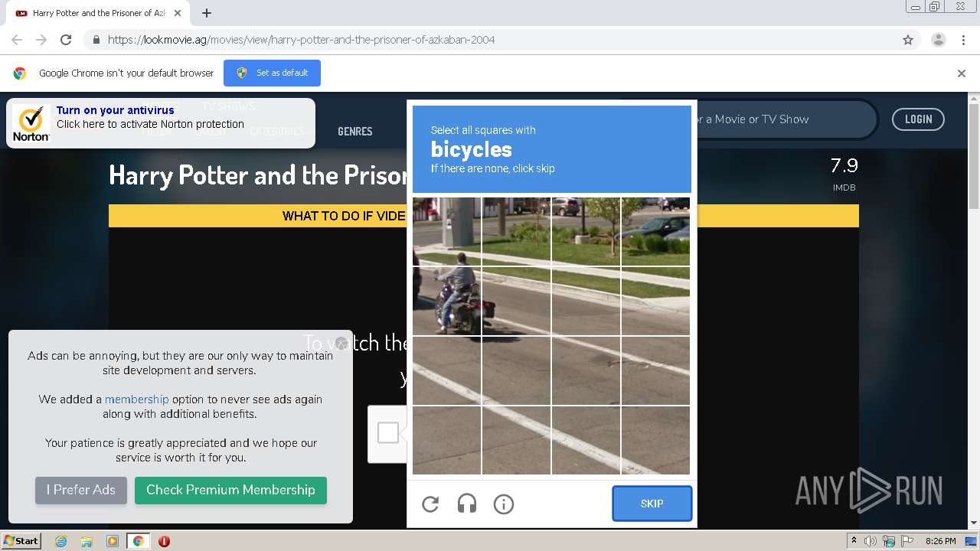
Task: Click the system clock 8:26 PM
Action: pos(940,541)
